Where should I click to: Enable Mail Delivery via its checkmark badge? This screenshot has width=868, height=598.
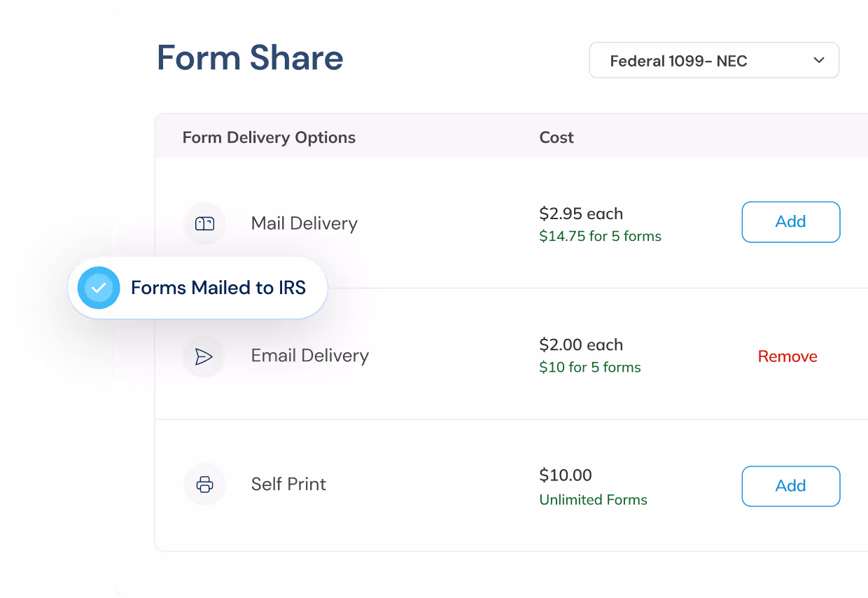click(x=99, y=287)
